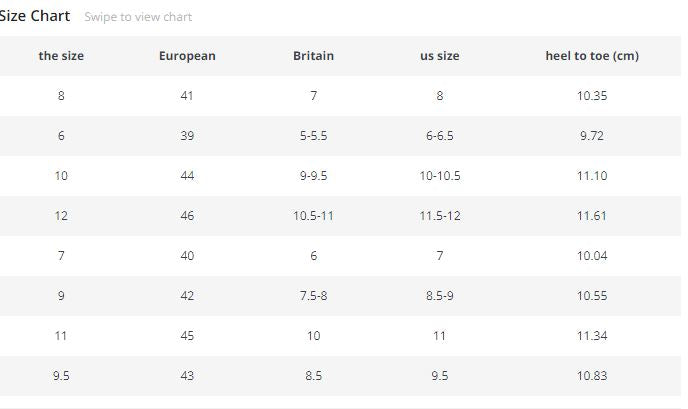Screen dimensions: 688x409
Task: Select European size 40 cell
Action: coord(187,256)
